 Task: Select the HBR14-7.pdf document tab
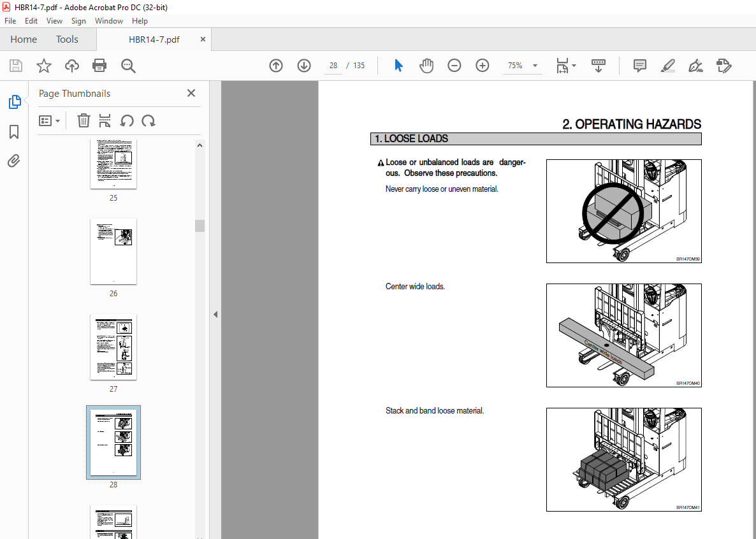click(154, 40)
